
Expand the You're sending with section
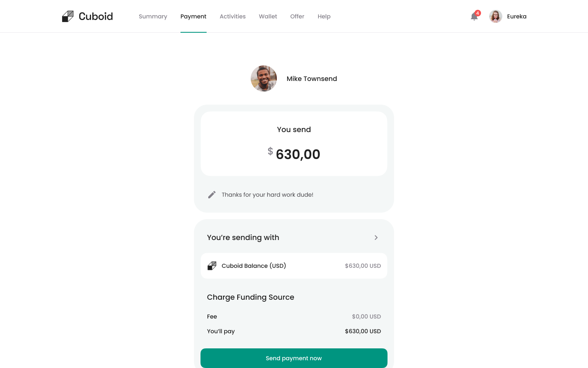tap(243, 238)
